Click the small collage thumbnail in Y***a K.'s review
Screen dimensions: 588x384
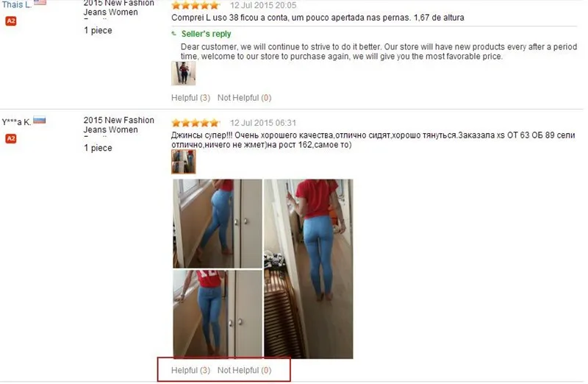coord(183,162)
